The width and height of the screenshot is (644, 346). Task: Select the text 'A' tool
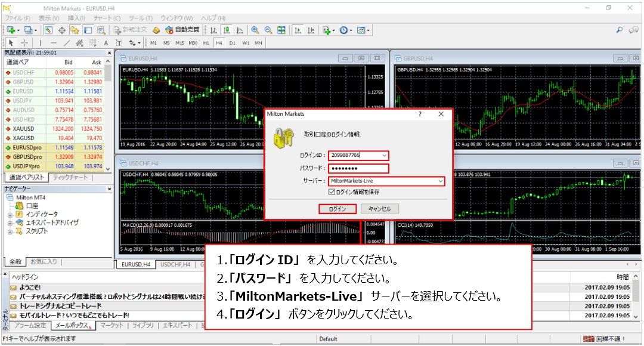coord(106,43)
